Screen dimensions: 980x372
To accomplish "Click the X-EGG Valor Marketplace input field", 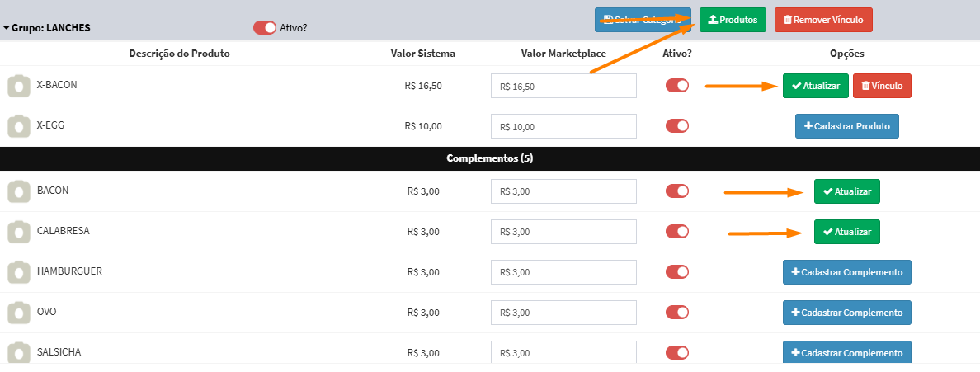I will (563, 126).
